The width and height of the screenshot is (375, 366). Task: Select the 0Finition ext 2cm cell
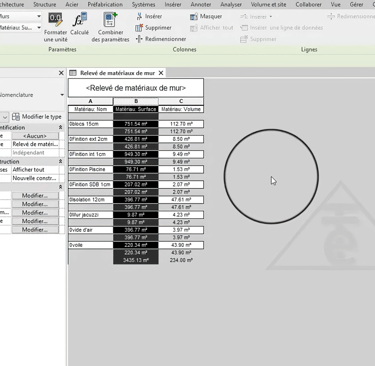pos(90,139)
